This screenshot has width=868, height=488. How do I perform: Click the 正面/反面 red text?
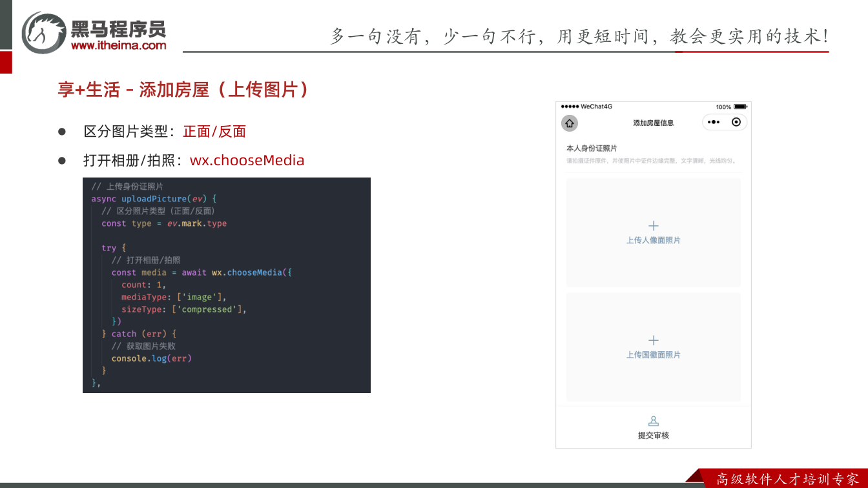tap(214, 132)
